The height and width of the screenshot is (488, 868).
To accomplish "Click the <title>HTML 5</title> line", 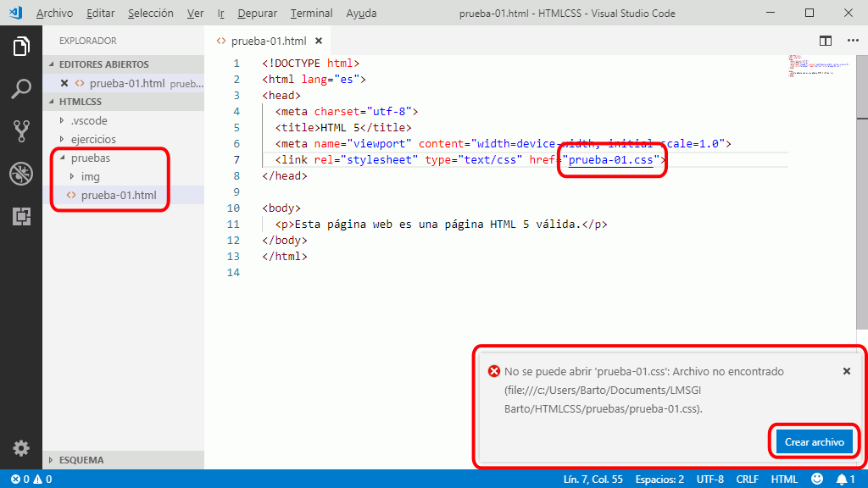I will click(x=343, y=127).
